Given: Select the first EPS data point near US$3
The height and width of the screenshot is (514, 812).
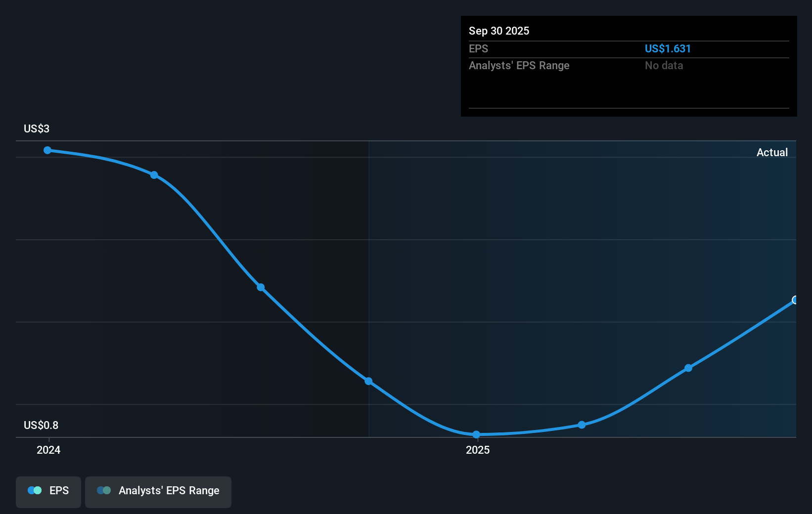Looking at the screenshot, I should (x=47, y=150).
